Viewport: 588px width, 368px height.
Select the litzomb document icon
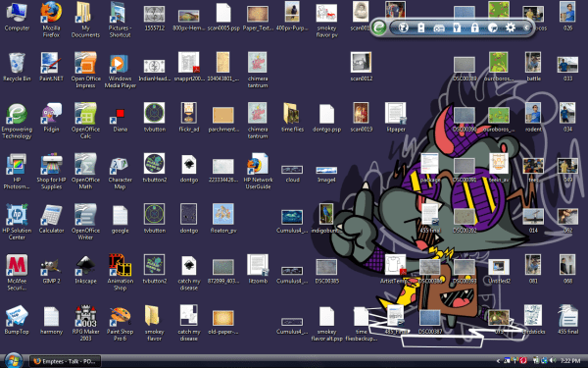point(258,270)
